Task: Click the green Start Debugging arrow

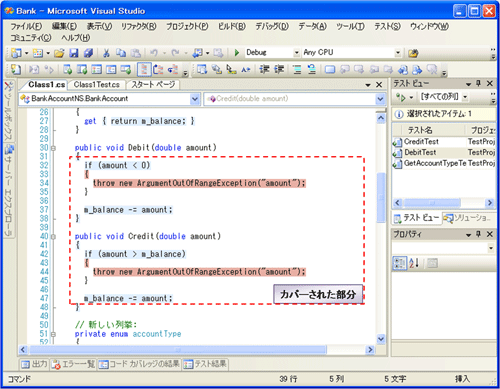Action: tap(237, 53)
